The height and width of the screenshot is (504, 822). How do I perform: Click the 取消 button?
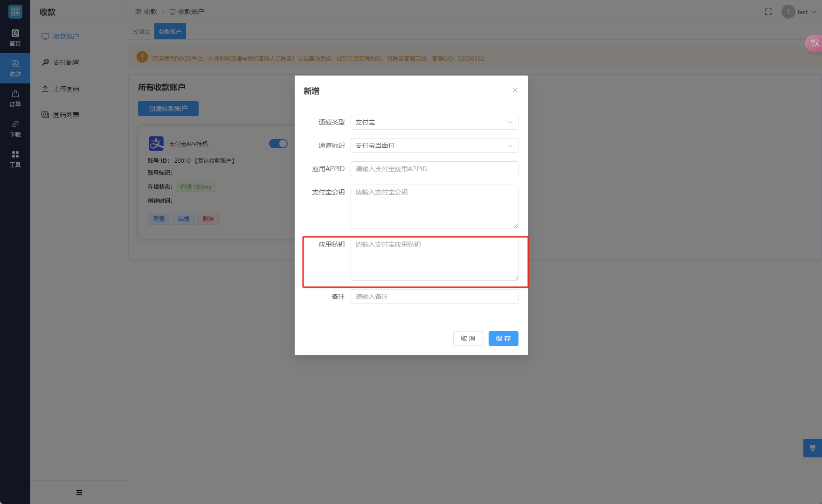click(x=468, y=338)
